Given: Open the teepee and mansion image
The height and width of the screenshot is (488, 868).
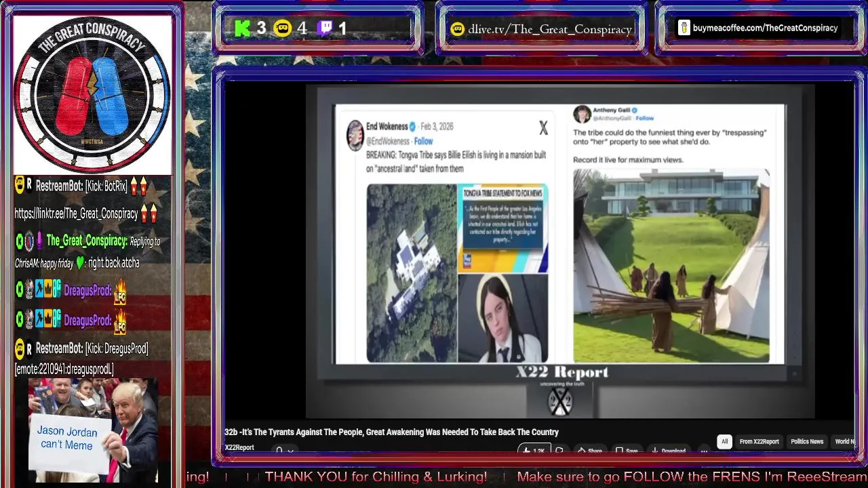Looking at the screenshot, I should click(671, 266).
